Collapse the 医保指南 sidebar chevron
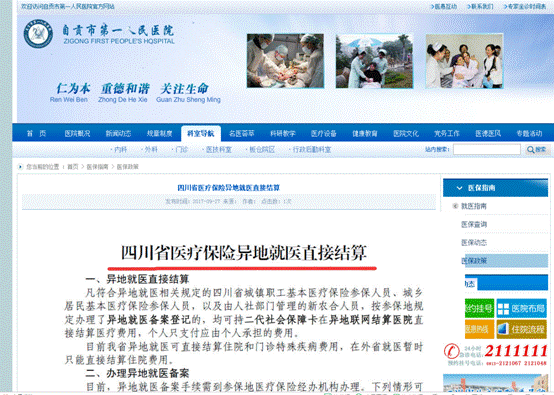Viewport: 554px width, 395px height. tap(459, 188)
